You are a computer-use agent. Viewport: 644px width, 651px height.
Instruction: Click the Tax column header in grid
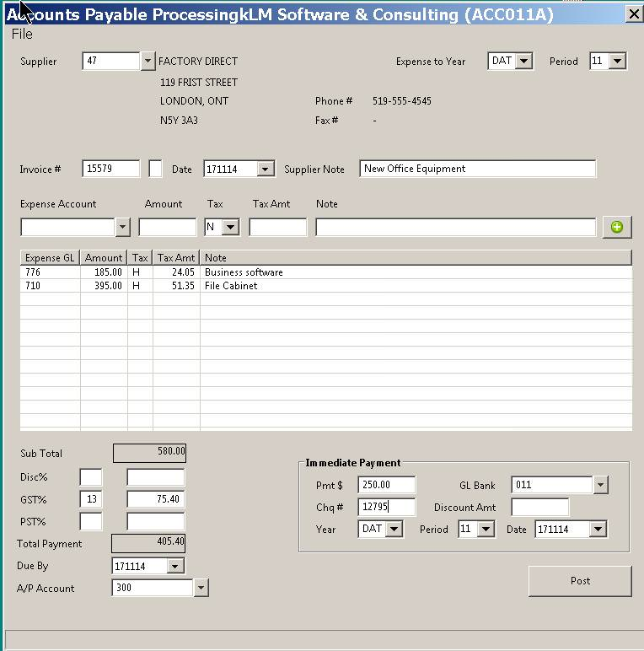(140, 258)
